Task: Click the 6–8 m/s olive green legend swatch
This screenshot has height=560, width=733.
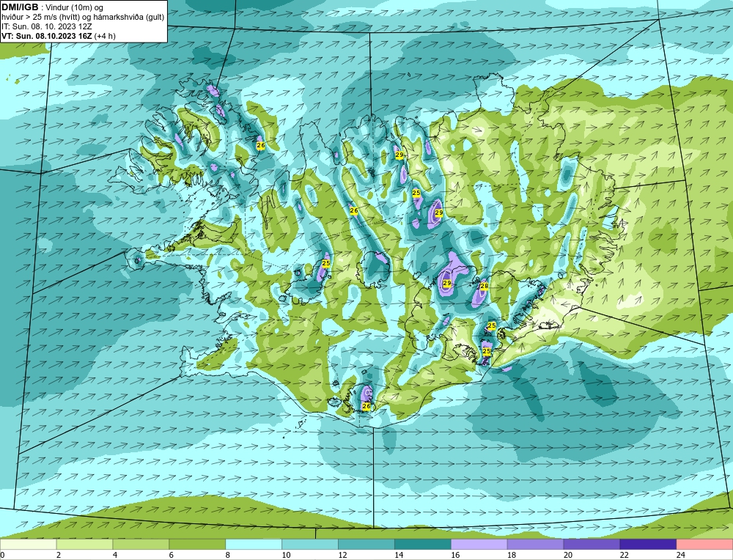Action: point(197,544)
